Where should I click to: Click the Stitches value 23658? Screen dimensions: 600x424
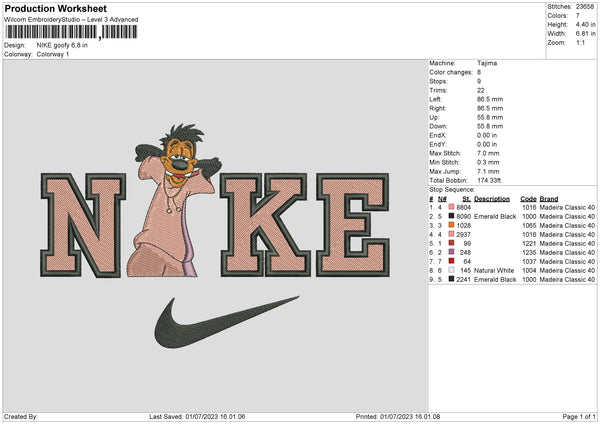click(x=585, y=7)
